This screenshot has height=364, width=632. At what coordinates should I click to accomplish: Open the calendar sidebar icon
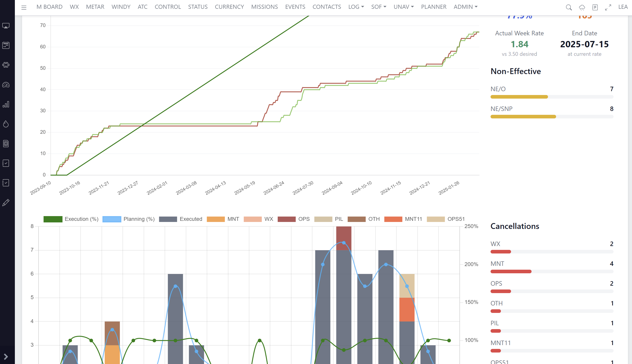click(6, 45)
